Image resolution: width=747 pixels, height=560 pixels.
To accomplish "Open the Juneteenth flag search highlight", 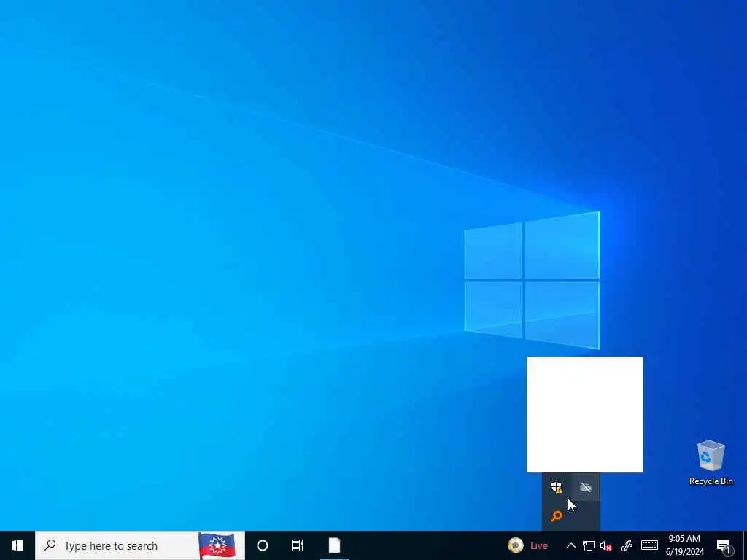I will [217, 545].
